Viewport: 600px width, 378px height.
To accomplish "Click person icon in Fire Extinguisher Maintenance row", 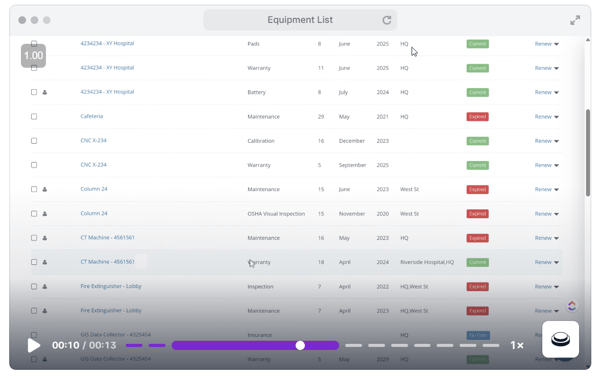I will tap(45, 311).
